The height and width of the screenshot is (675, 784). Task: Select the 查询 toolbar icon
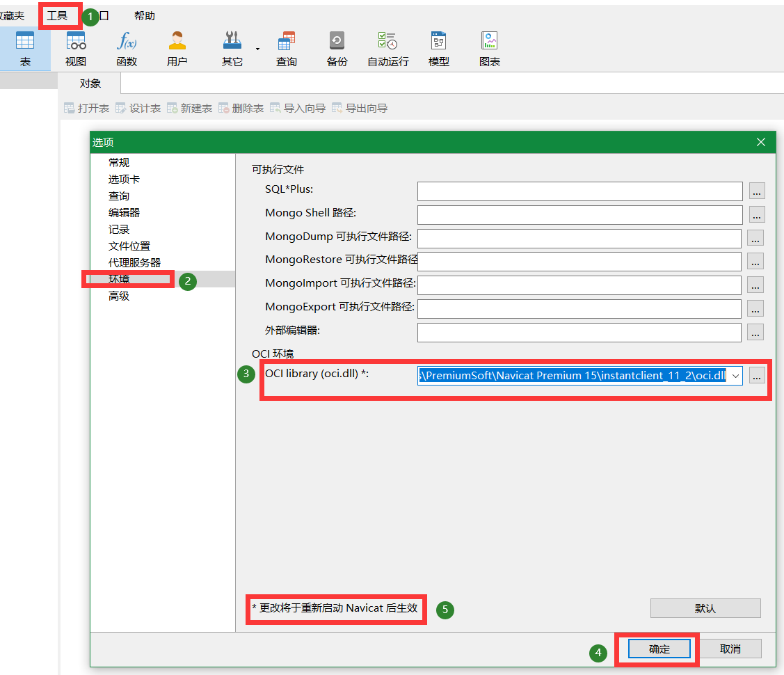coord(287,49)
